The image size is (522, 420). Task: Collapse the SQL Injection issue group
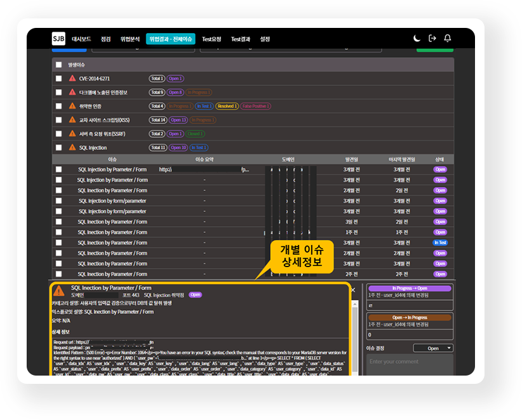point(93,148)
